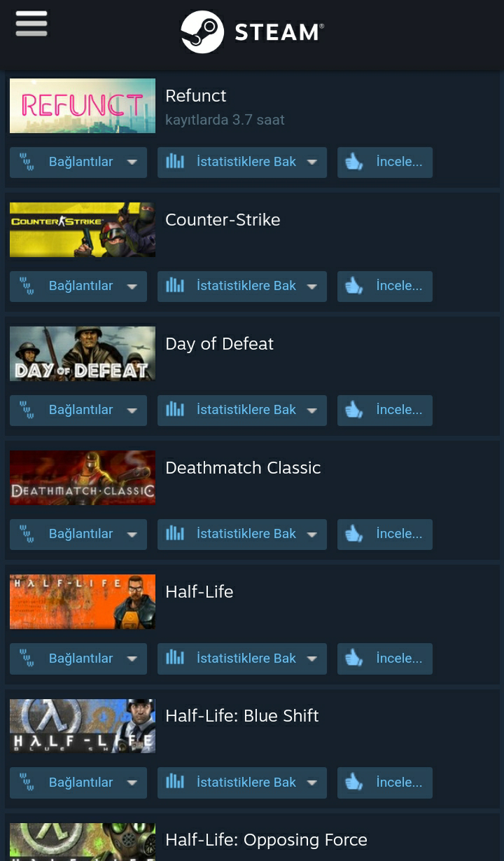Viewport: 504px width, 861px height.
Task: Open the hamburger menu icon
Action: point(31,24)
